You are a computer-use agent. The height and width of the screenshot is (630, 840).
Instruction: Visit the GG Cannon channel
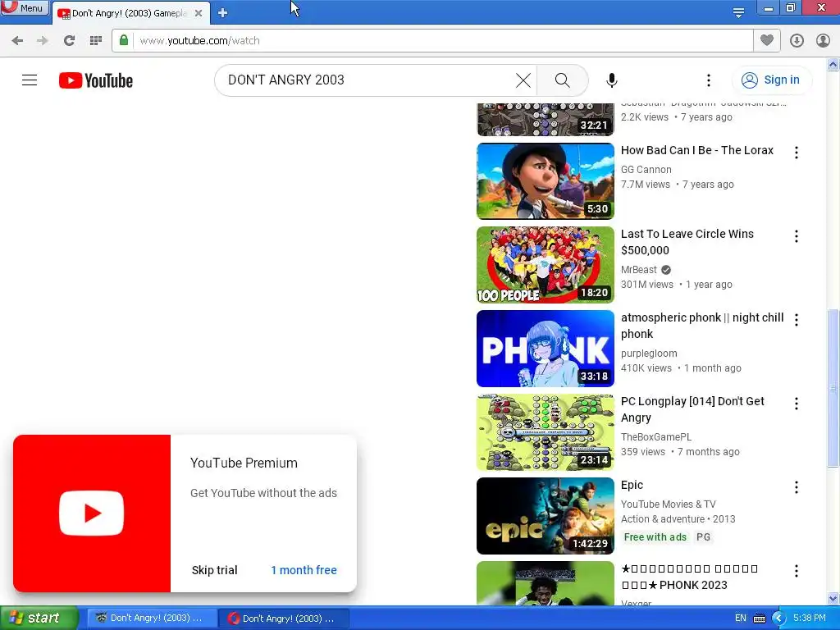[x=646, y=170]
